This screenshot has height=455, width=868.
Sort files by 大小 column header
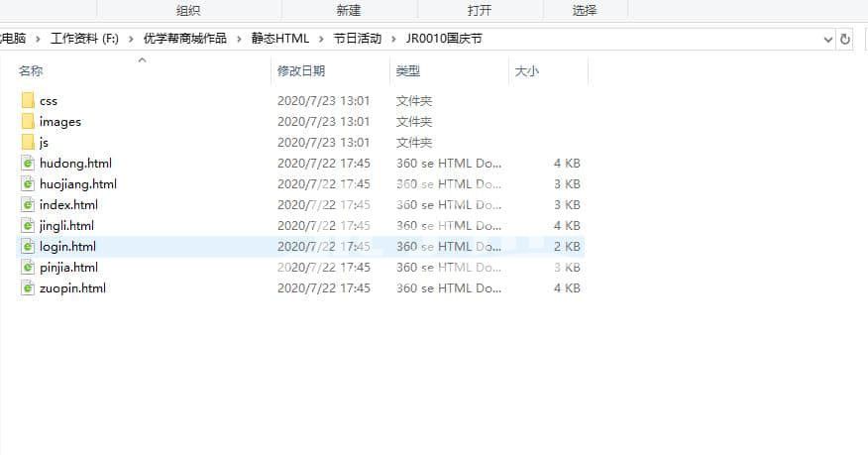[x=526, y=71]
